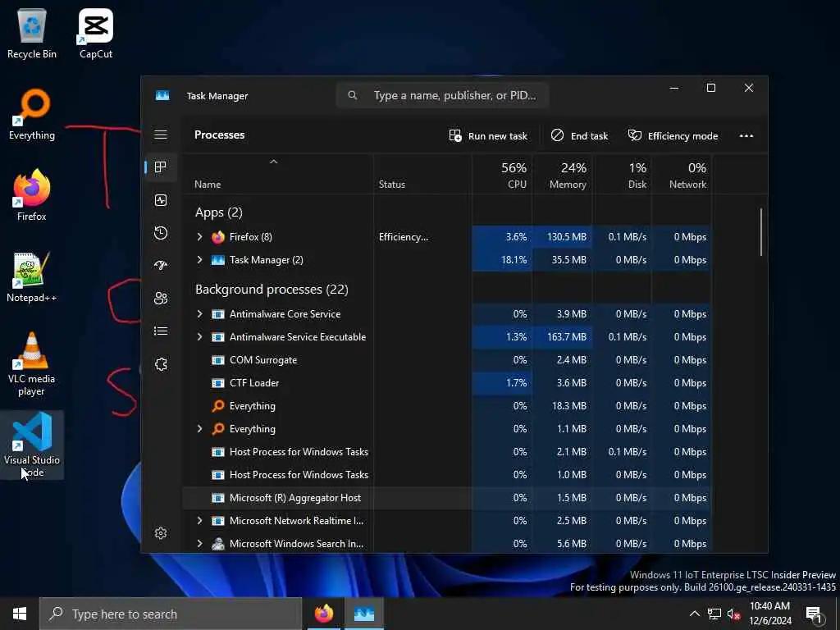Open the three-dots more options menu
840x630 pixels.
tap(746, 135)
